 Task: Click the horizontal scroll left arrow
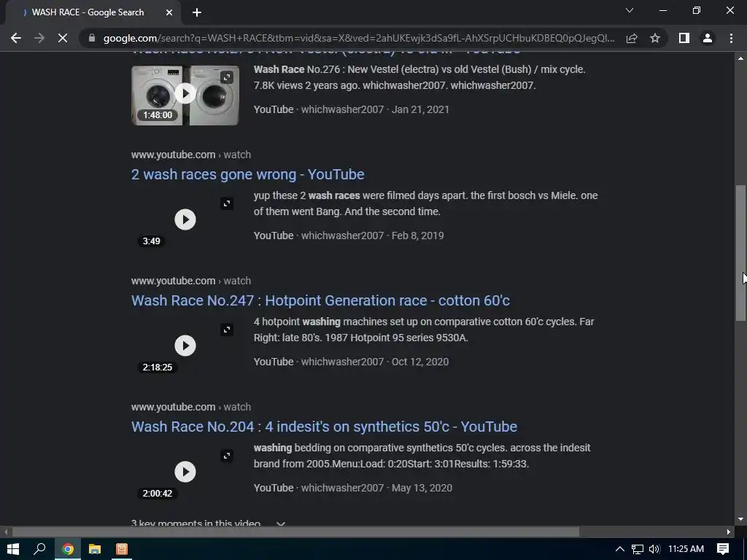tap(5, 532)
